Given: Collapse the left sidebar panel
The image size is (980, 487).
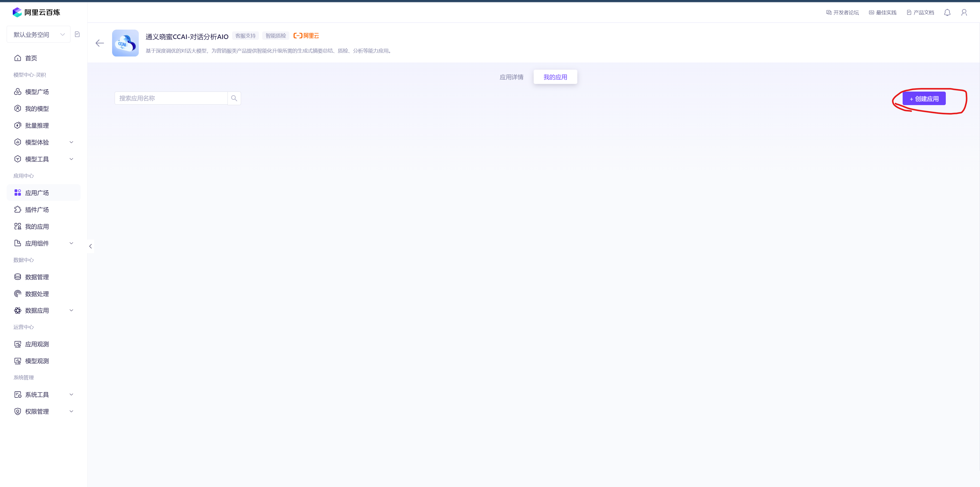Looking at the screenshot, I should (91, 246).
